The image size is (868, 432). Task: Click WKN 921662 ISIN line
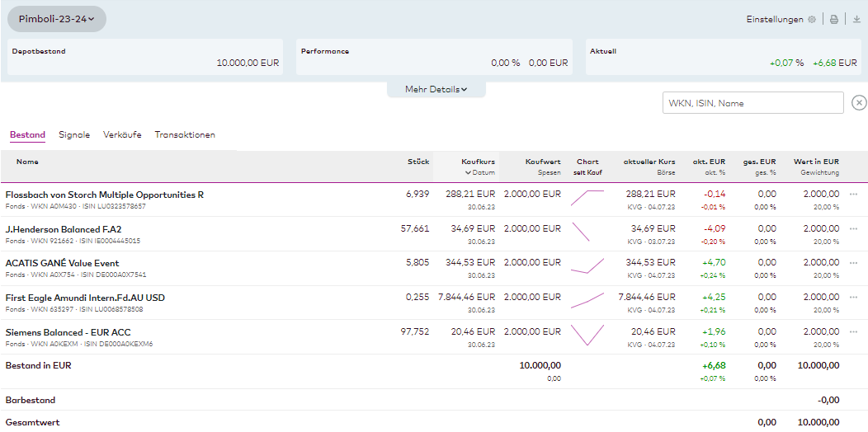click(x=73, y=241)
